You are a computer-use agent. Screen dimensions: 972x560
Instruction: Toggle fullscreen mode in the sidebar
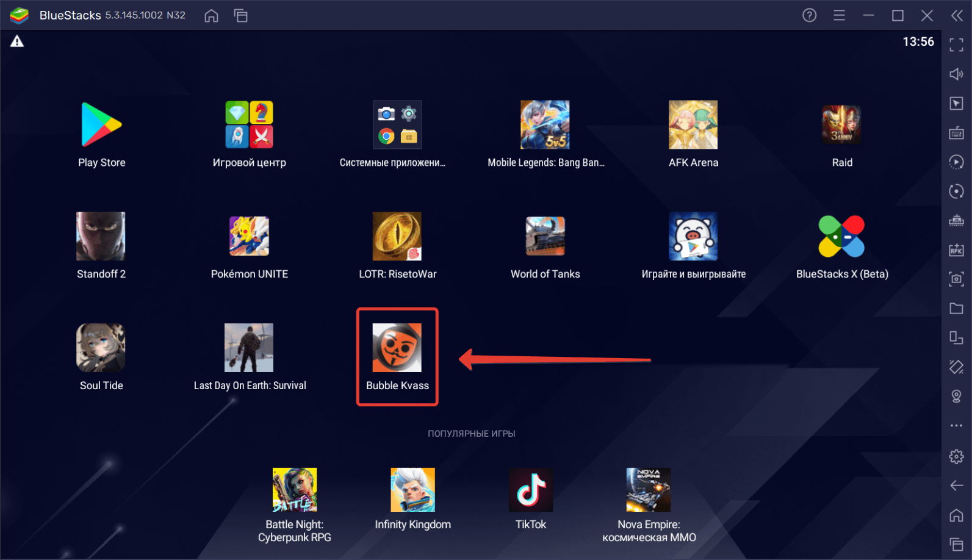pos(956,45)
